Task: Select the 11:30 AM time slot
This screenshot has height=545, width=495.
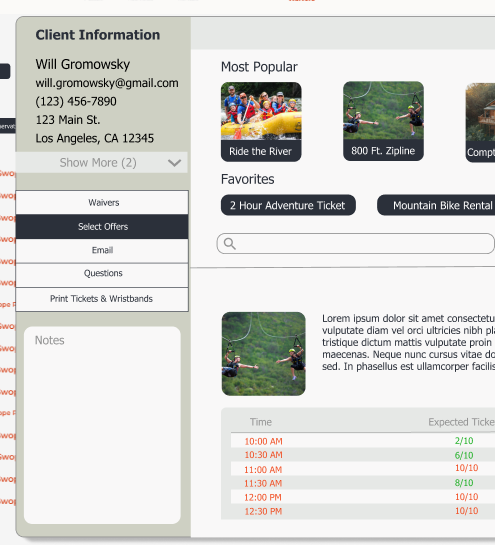Action: (x=263, y=483)
